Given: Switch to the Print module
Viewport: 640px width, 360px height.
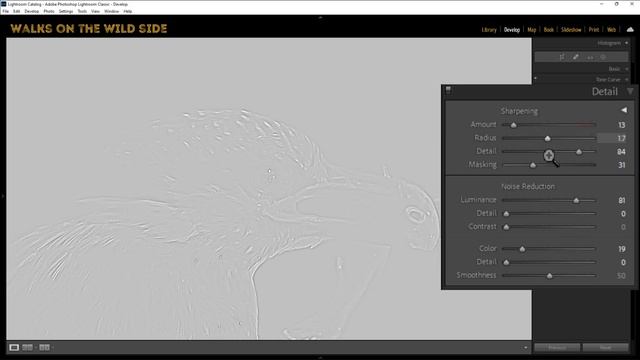Looking at the screenshot, I should click(x=594, y=30).
